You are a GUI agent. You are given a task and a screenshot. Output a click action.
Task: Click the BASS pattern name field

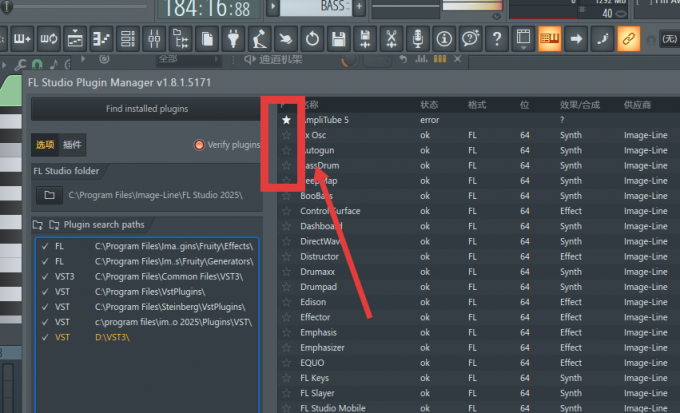(x=316, y=7)
